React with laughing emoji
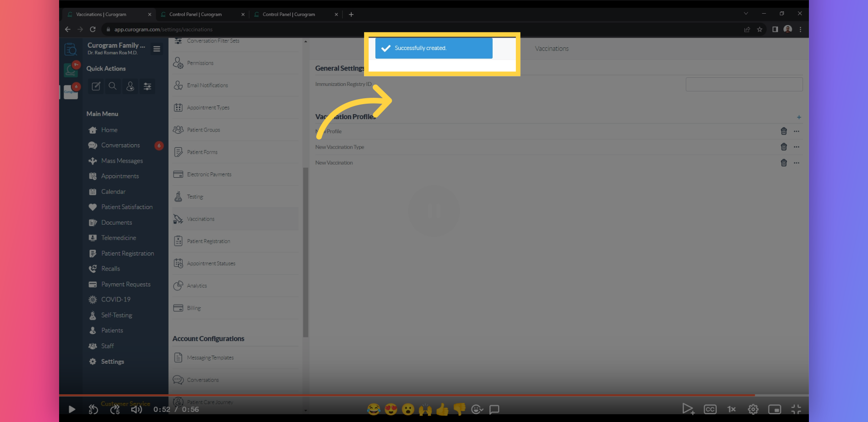Image resolution: width=868 pixels, height=422 pixels. [374, 409]
